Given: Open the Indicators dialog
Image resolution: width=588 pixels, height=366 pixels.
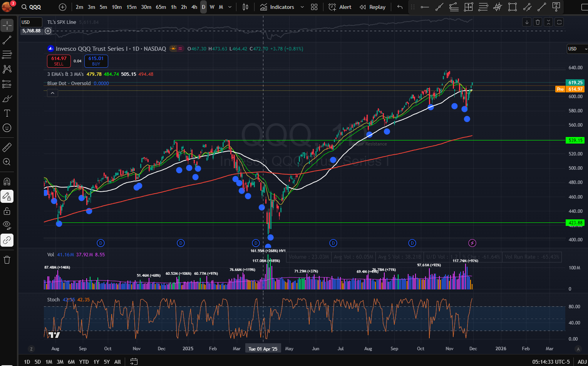Looking at the screenshot, I should [x=277, y=7].
